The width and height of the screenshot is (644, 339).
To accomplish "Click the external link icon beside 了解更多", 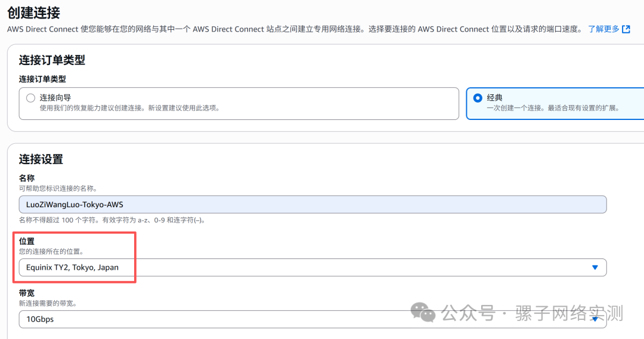I will point(626,29).
